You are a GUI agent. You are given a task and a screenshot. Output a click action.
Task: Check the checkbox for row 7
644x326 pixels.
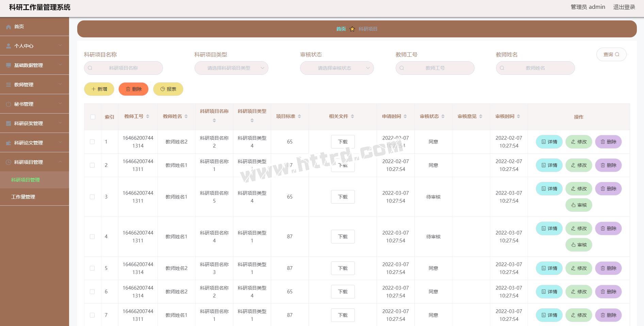92,315
